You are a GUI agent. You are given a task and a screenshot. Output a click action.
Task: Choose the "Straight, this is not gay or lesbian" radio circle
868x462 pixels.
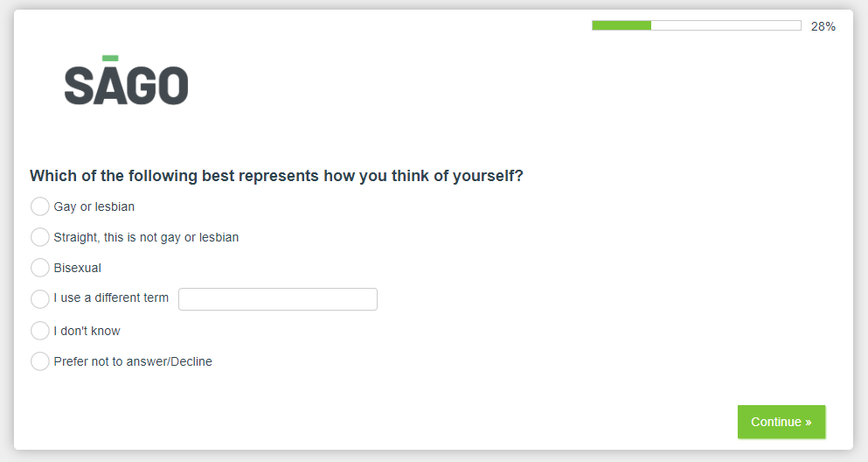[x=40, y=237]
